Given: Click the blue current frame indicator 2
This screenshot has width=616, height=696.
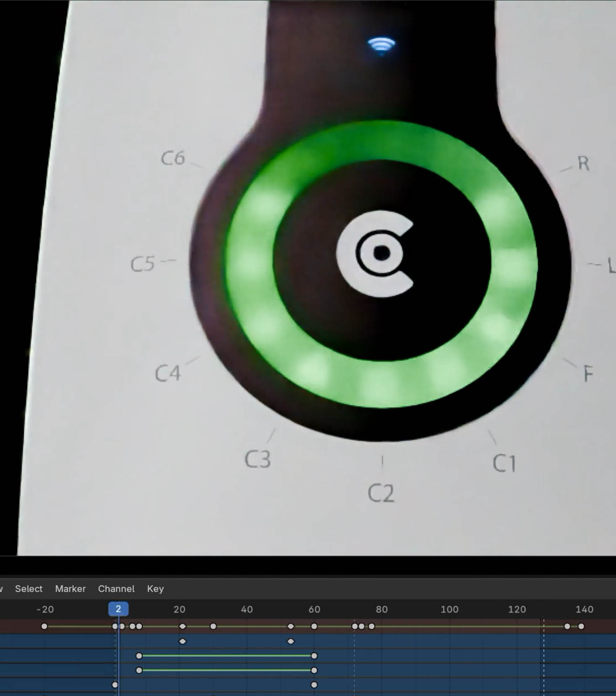Looking at the screenshot, I should click(x=118, y=609).
